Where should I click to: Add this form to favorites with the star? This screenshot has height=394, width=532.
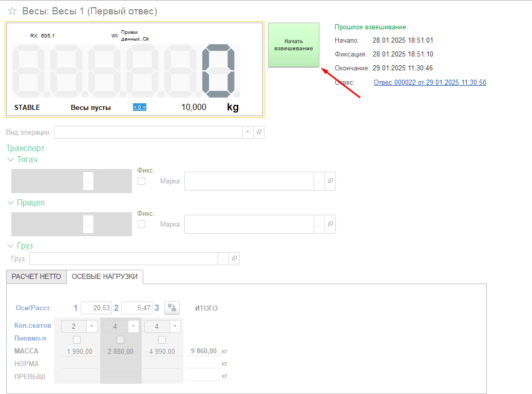(12, 11)
